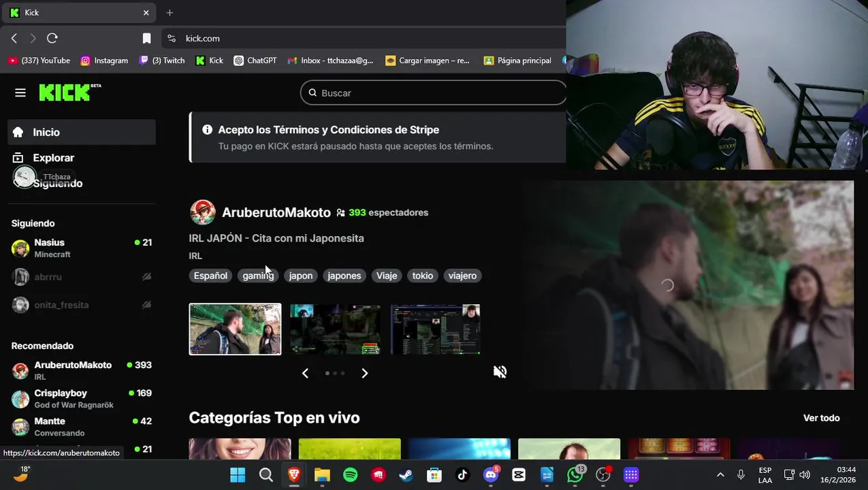Open the Windows Start menu
This screenshot has width=868, height=490.
[238, 475]
